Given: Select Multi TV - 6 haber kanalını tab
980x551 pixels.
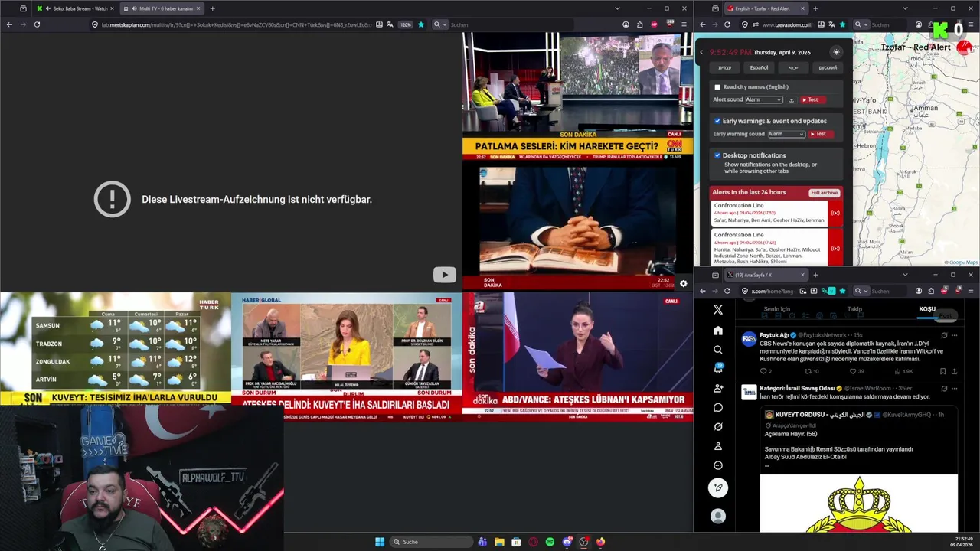Looking at the screenshot, I should coord(162,8).
